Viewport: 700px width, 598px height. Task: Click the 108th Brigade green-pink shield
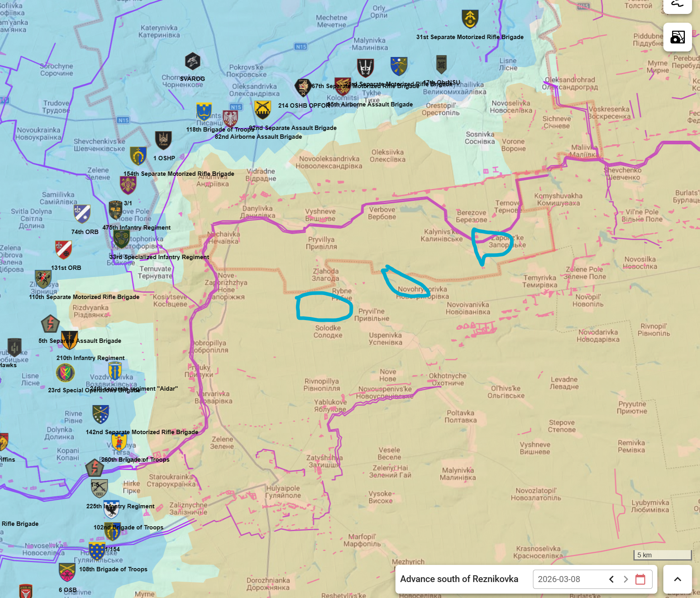click(67, 572)
